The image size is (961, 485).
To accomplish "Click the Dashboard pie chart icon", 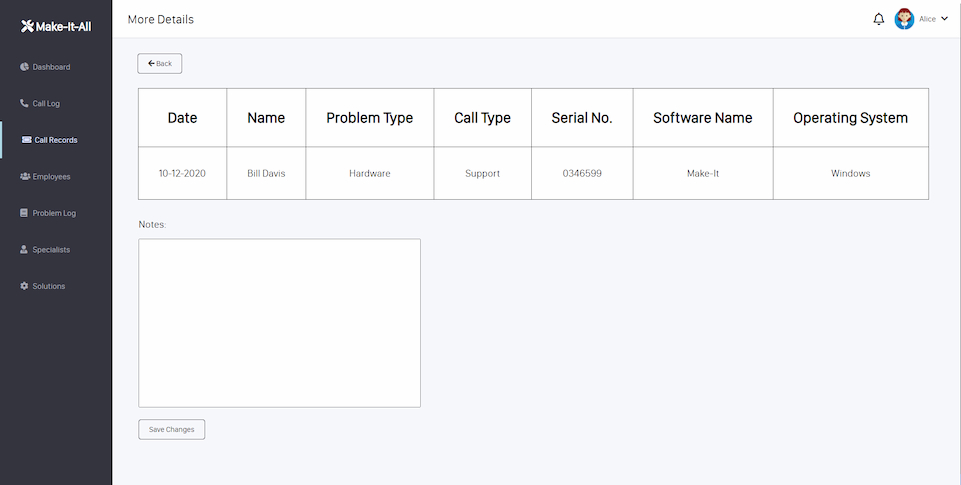I will click(x=25, y=67).
